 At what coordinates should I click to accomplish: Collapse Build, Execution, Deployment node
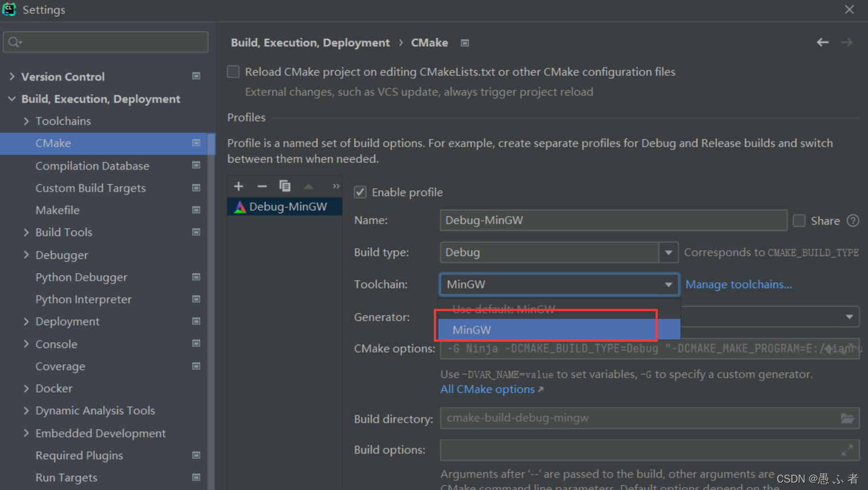pos(12,99)
